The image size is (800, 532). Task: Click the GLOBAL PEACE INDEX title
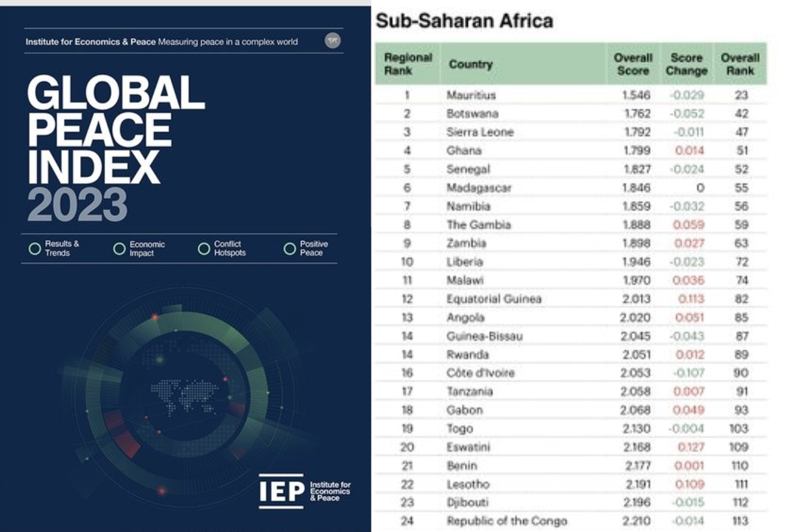[x=116, y=130]
